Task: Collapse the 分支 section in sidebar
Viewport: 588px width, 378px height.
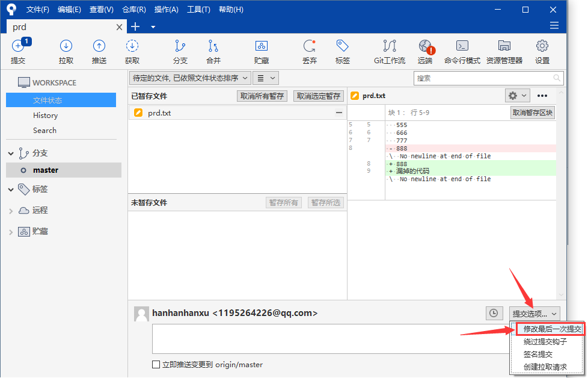Action: point(11,153)
